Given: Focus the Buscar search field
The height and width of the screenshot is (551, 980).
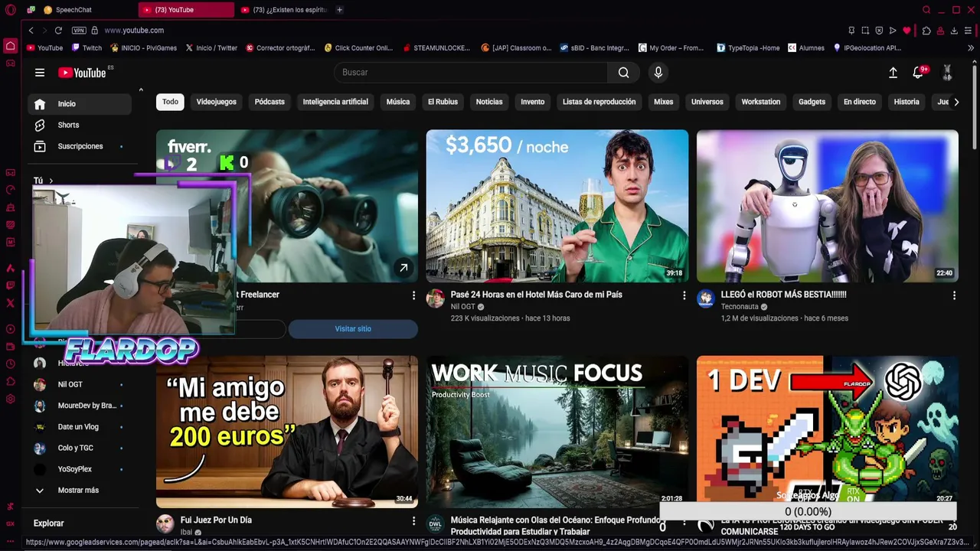Looking at the screenshot, I should (471, 73).
